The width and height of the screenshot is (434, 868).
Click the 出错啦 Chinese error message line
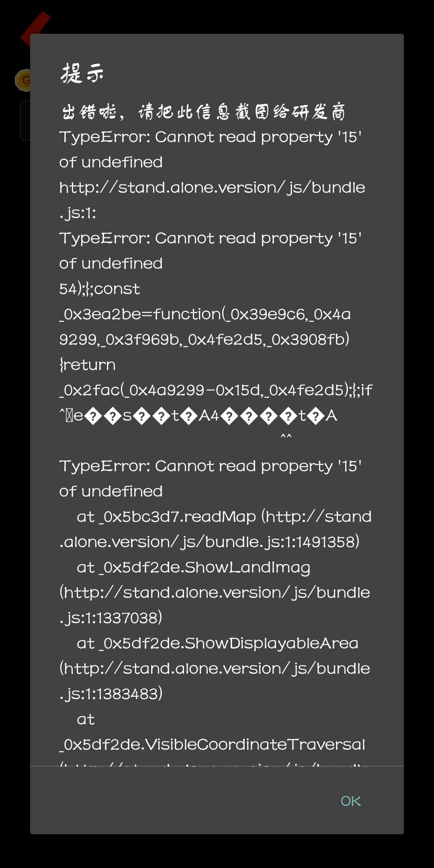[x=203, y=112]
